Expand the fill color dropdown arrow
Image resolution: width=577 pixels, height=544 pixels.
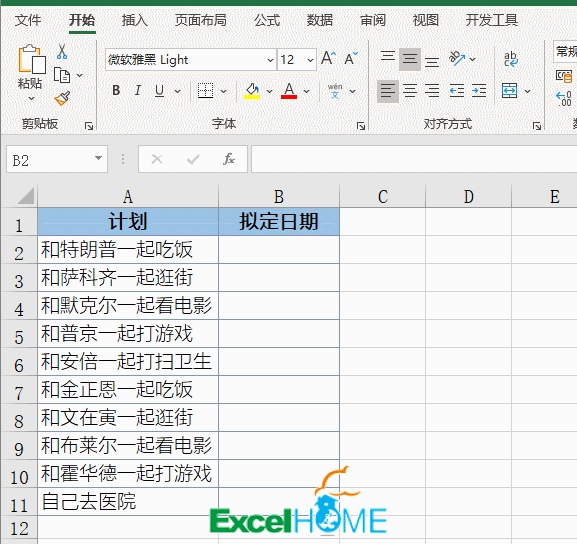click(269, 91)
